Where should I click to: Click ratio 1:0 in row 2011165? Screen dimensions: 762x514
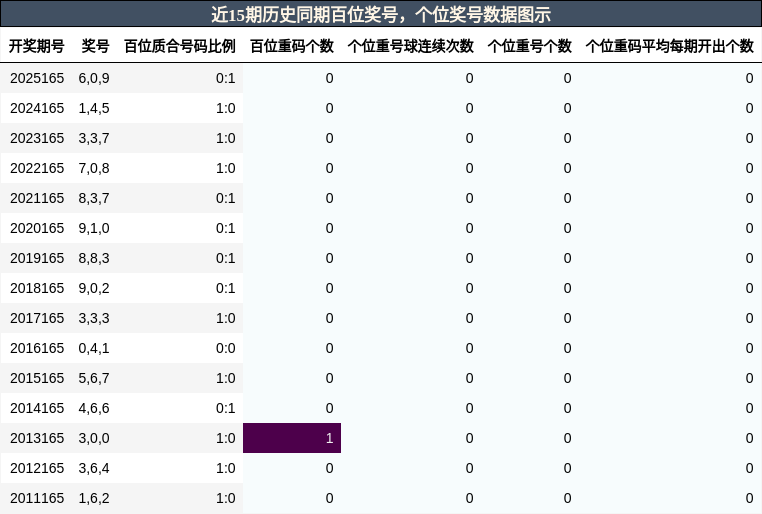pyautogui.click(x=225, y=498)
